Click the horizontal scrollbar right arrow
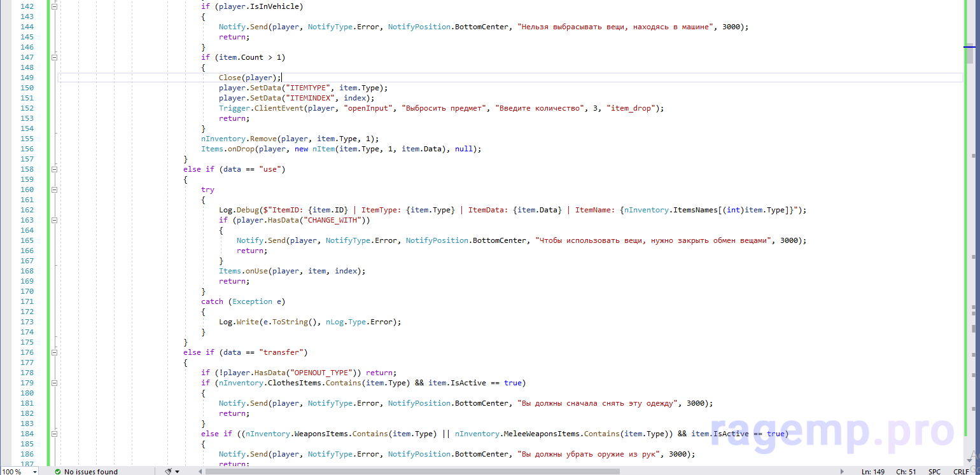Viewport: 980px width, 475px height. pos(843,471)
